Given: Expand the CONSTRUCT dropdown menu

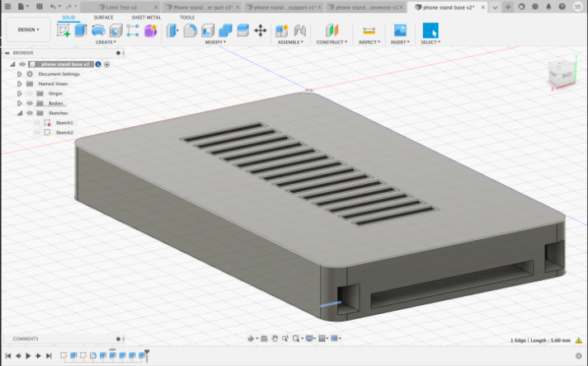Looking at the screenshot, I should (332, 42).
